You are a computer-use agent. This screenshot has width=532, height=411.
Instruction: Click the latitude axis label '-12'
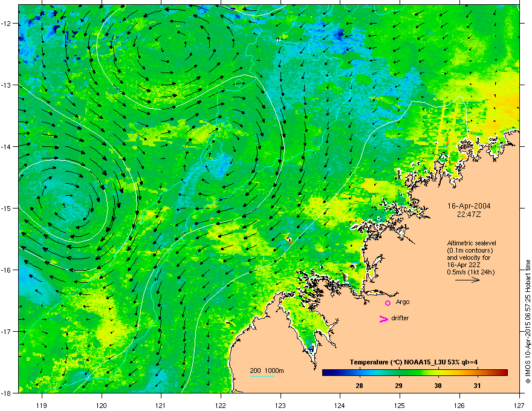[6, 24]
